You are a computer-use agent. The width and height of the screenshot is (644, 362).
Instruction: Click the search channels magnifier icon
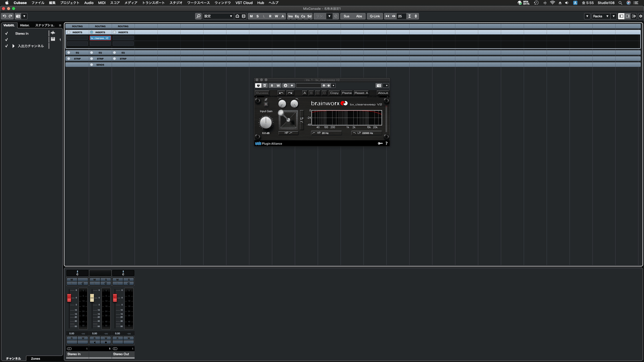198,16
